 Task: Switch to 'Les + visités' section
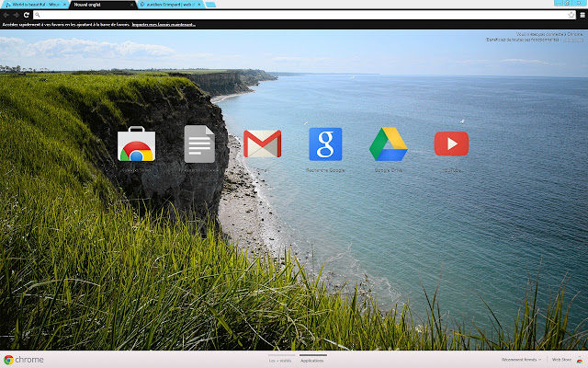pos(280,361)
